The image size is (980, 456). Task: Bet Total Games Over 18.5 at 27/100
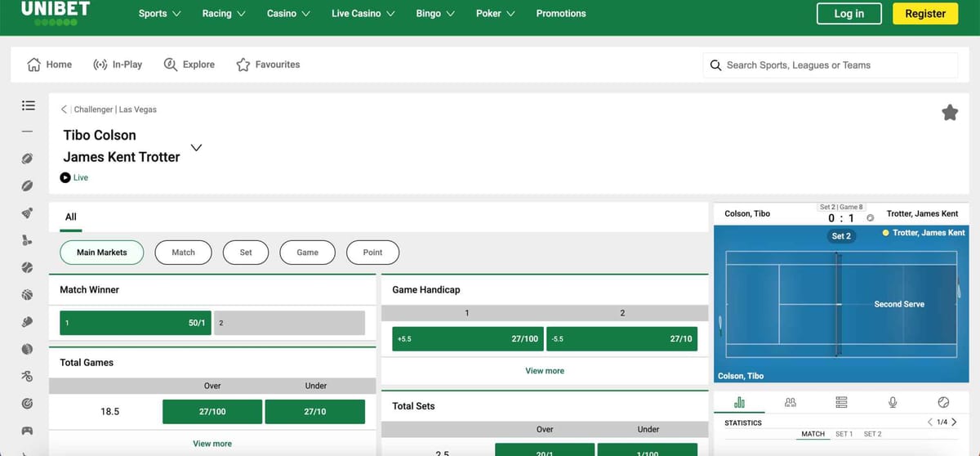(x=212, y=412)
